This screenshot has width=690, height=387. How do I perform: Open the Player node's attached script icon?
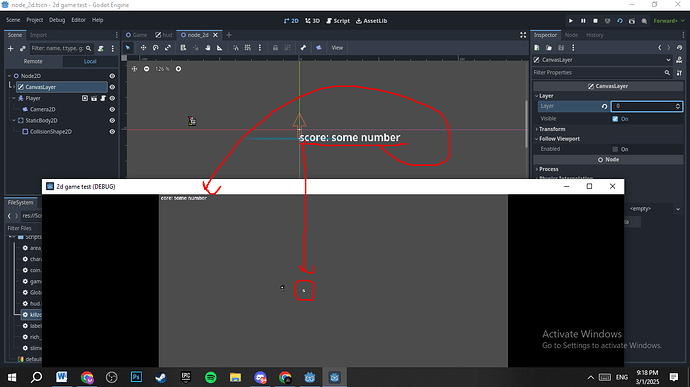103,98
